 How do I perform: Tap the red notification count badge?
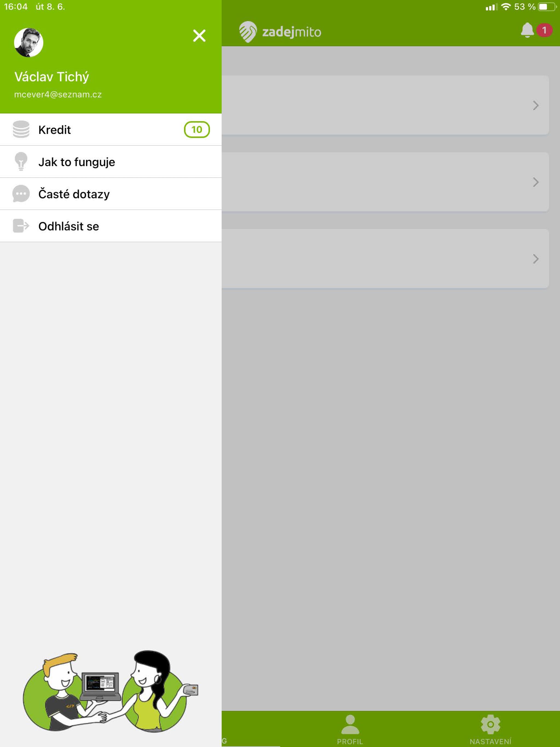point(544,30)
